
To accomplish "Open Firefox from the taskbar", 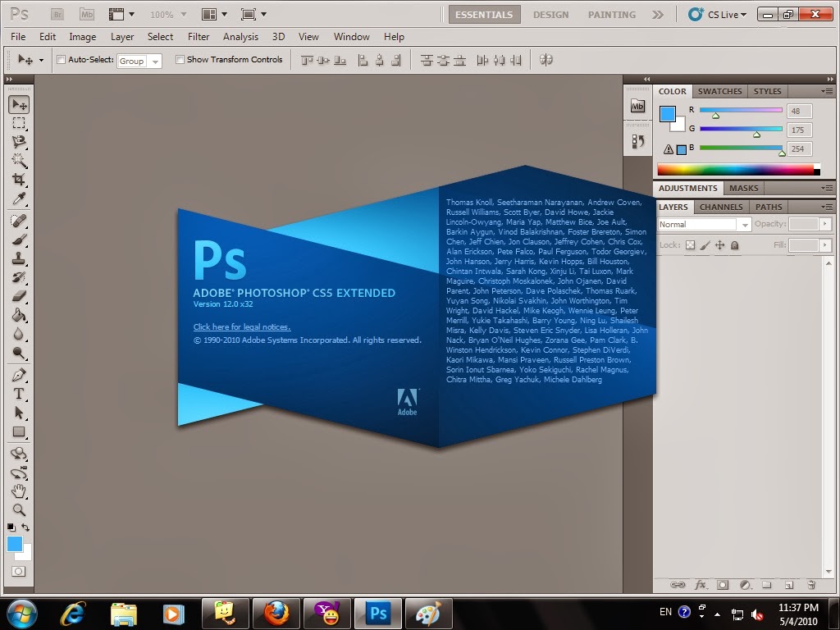I will [x=276, y=614].
